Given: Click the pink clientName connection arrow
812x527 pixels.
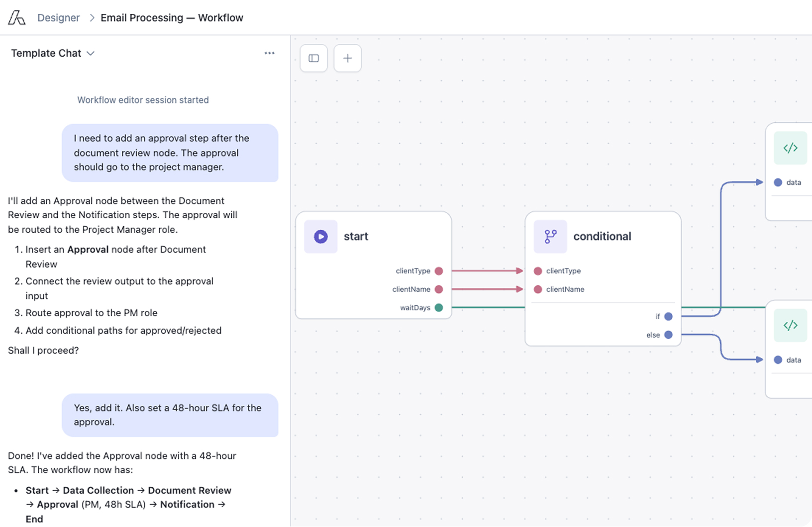Looking at the screenshot, I should coord(488,289).
